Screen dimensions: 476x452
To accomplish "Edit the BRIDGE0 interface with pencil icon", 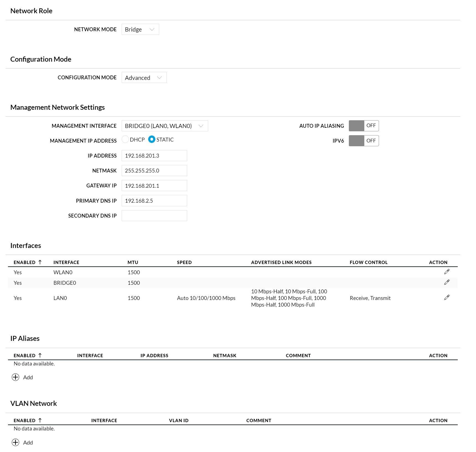I will [x=447, y=282].
